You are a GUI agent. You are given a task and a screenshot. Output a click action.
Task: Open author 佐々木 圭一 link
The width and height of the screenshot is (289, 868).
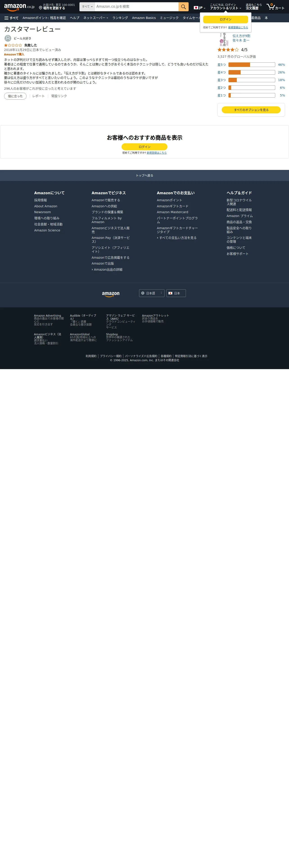click(241, 40)
